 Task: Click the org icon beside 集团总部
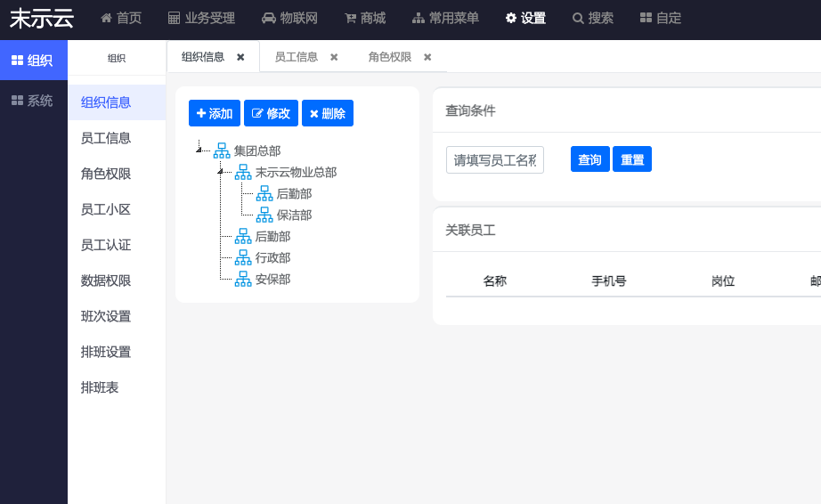pyautogui.click(x=222, y=150)
